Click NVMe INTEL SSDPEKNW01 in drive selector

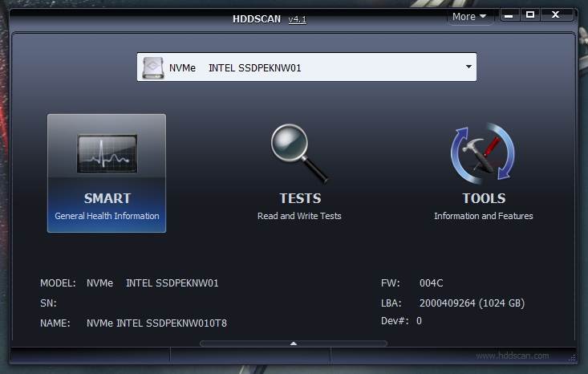(x=234, y=68)
